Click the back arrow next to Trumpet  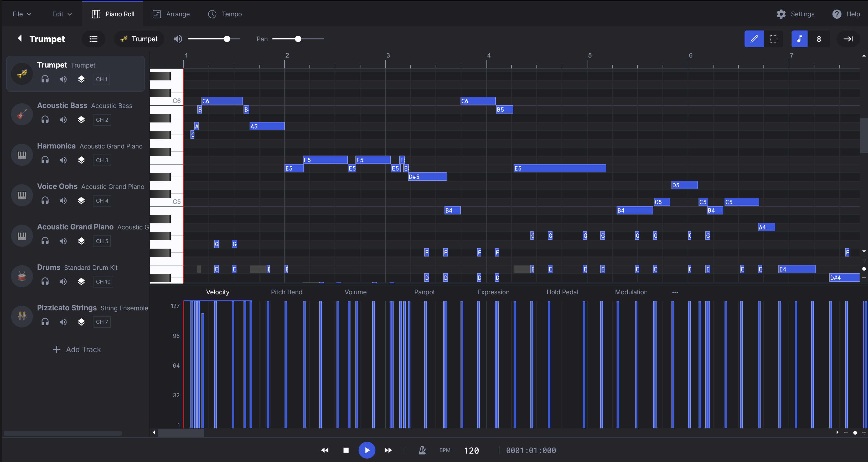tap(20, 38)
